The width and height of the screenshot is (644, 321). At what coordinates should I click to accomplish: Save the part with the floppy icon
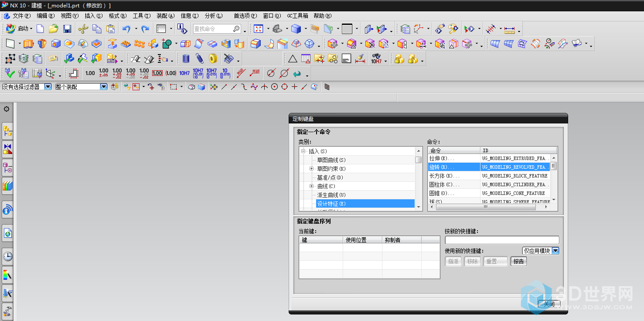[67, 29]
